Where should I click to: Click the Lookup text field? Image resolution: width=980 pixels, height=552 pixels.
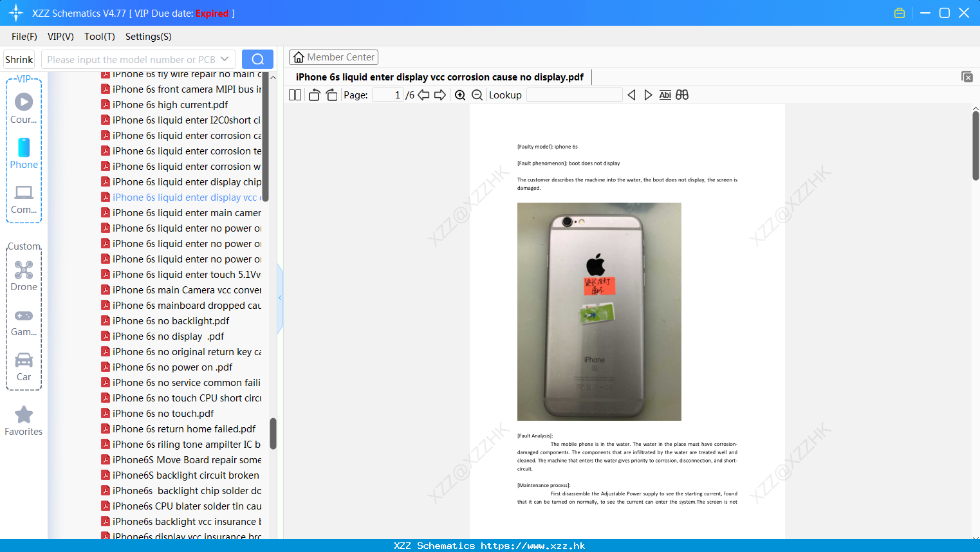coord(575,95)
